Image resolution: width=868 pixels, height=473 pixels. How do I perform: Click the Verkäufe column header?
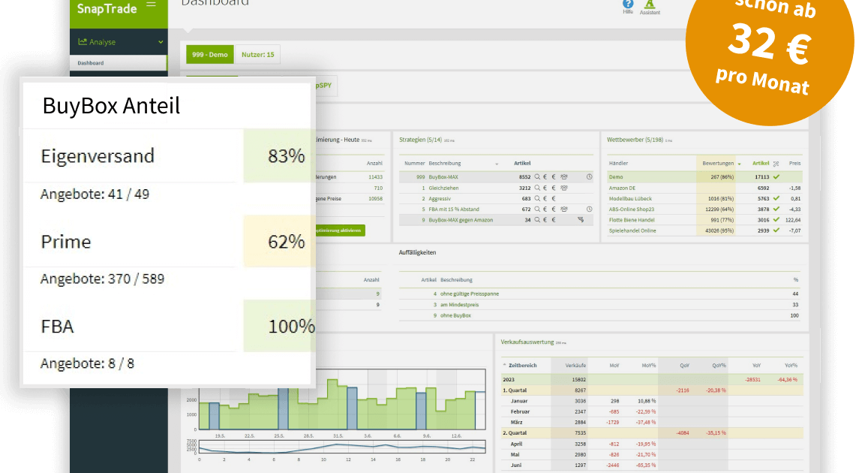[x=575, y=366]
